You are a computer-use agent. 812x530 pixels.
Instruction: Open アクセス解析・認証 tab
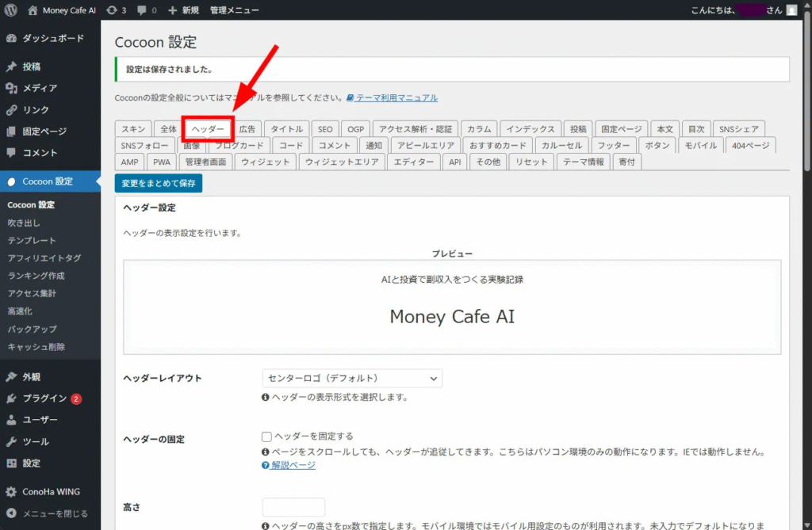416,129
